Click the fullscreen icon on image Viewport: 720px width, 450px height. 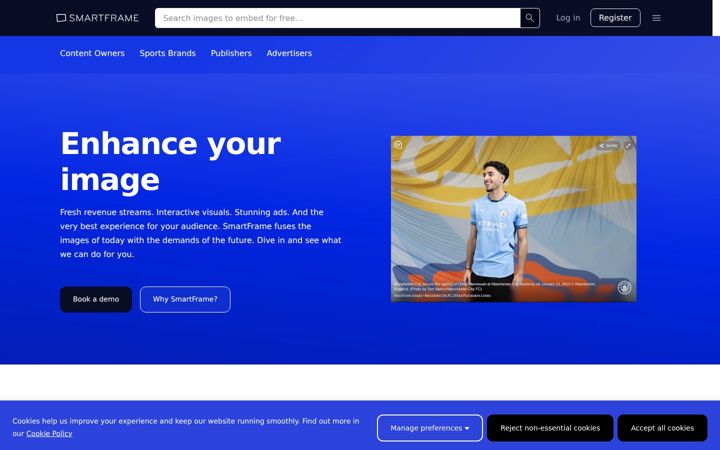(x=628, y=146)
